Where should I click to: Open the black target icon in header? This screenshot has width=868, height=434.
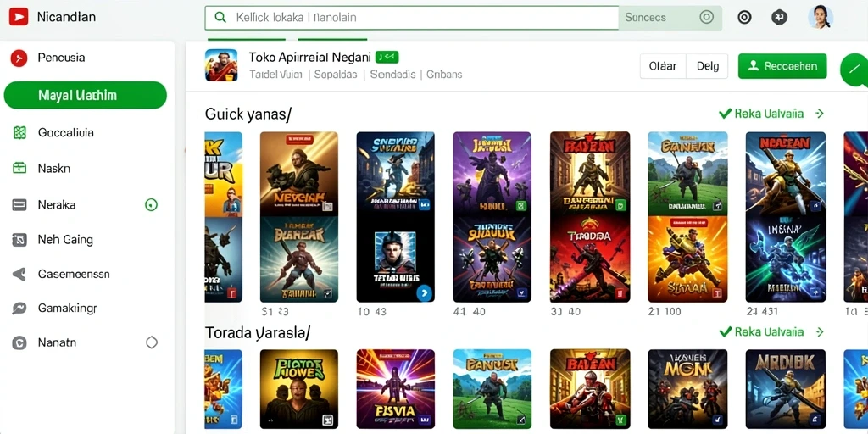point(744,17)
